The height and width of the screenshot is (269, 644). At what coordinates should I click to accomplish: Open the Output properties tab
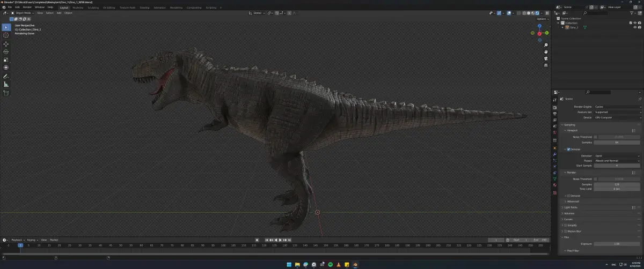coord(555,114)
